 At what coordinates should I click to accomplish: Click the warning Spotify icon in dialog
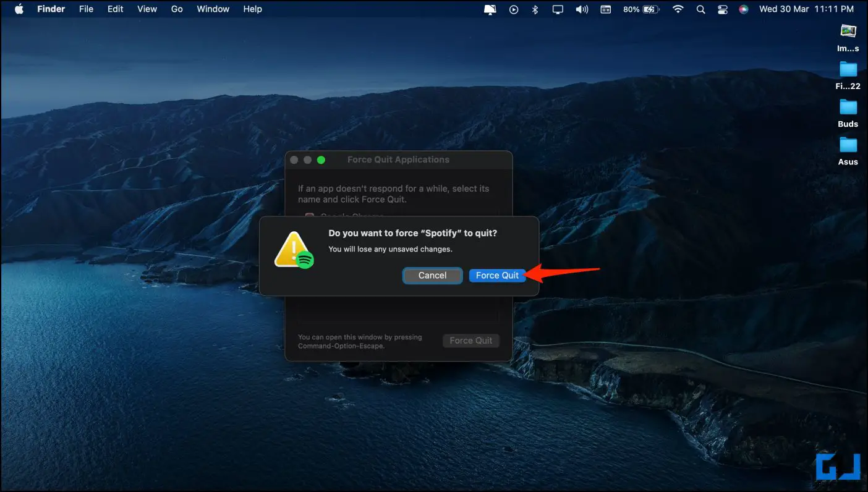(x=294, y=250)
